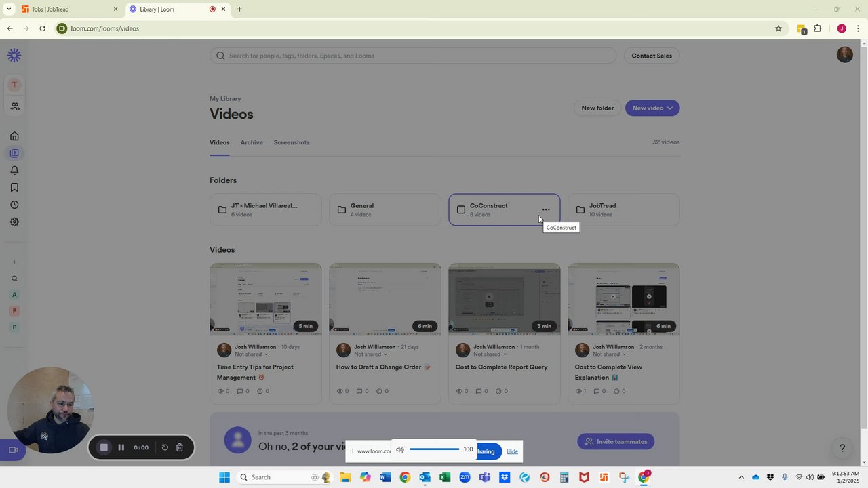
Task: Switch to the Videos tab
Action: [219, 142]
